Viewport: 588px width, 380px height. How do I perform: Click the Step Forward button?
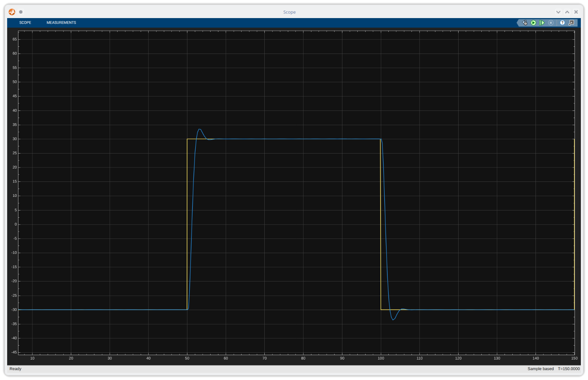(x=542, y=23)
